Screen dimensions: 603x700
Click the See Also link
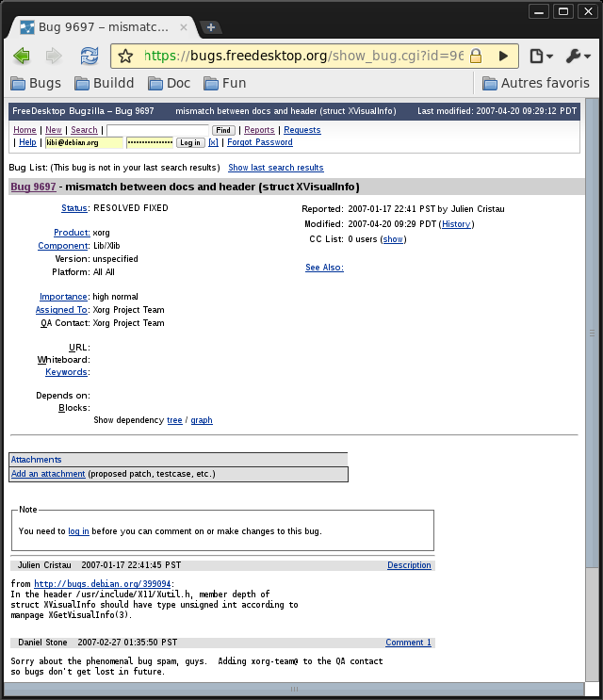coord(324,268)
